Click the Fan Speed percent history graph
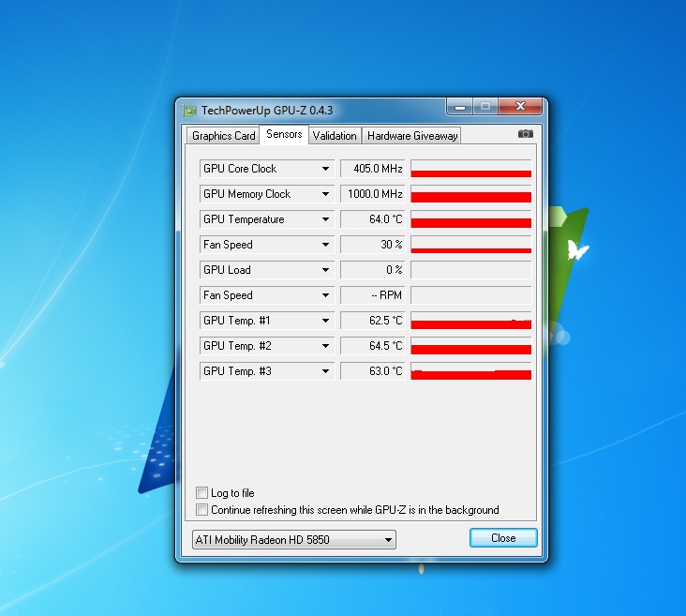The width and height of the screenshot is (686, 616). tap(471, 245)
